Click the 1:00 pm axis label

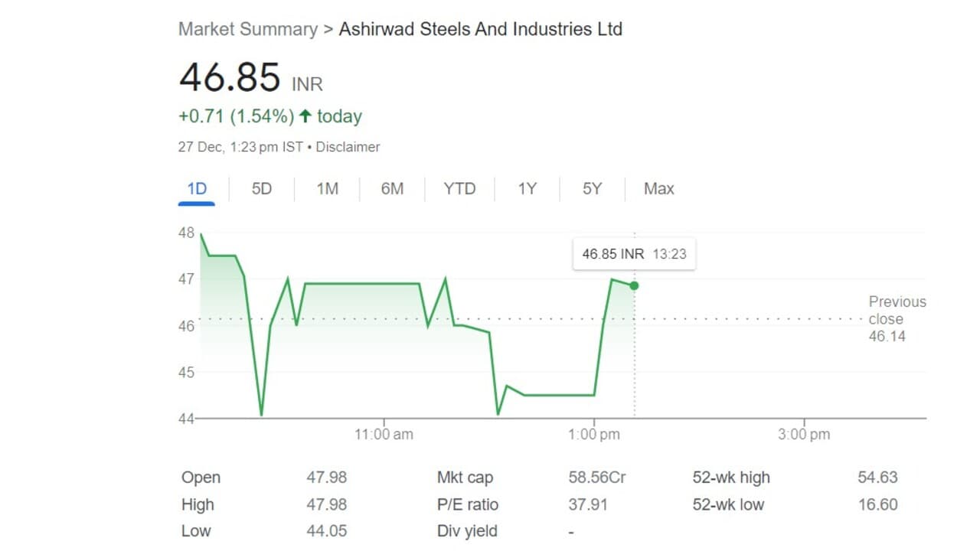594,435
